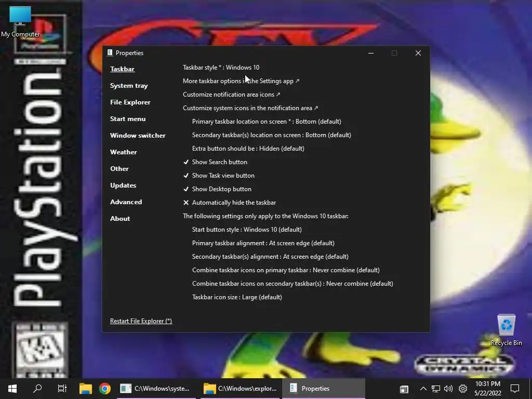Change Taskbar icon size setting
The height and width of the screenshot is (399, 532).
[237, 297]
